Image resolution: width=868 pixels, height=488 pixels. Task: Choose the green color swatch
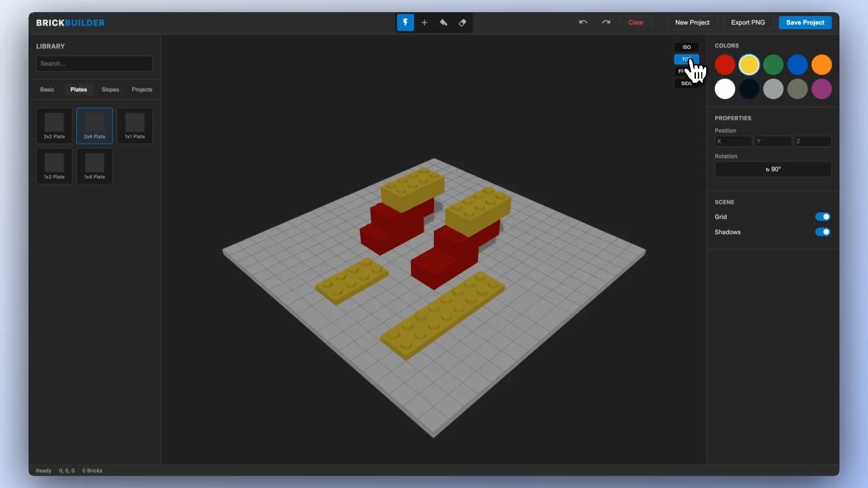(x=773, y=65)
